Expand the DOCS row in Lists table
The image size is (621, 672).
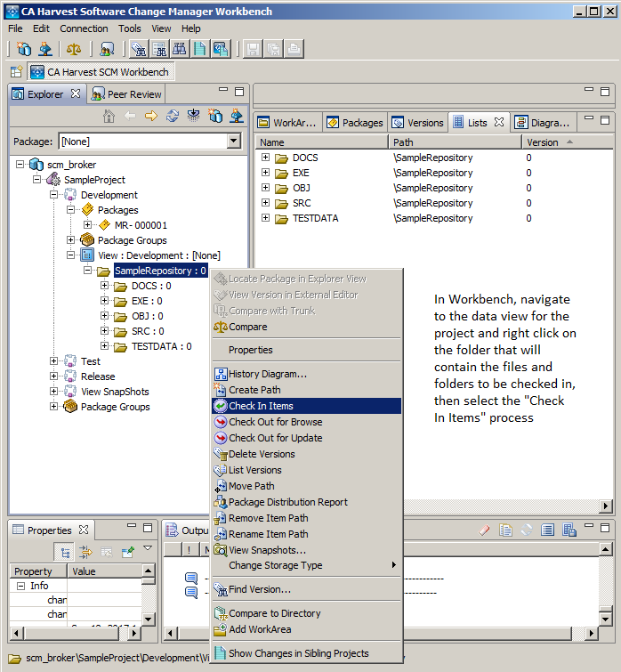click(265, 158)
